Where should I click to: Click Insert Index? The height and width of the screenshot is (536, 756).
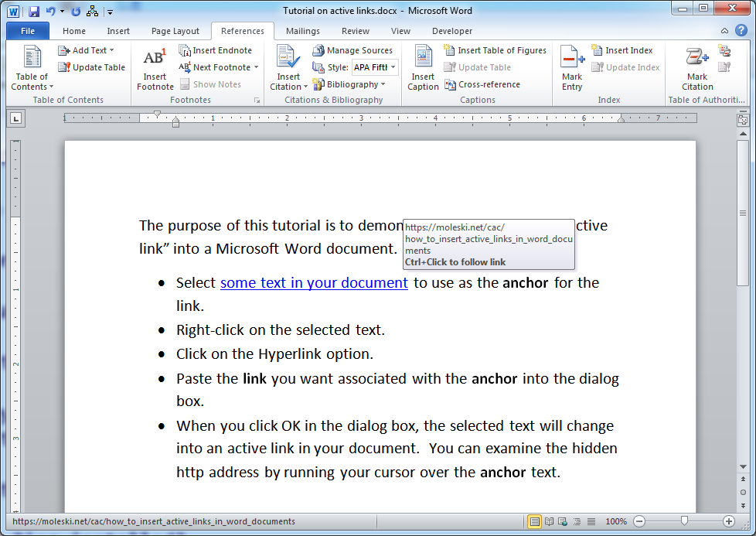click(622, 50)
